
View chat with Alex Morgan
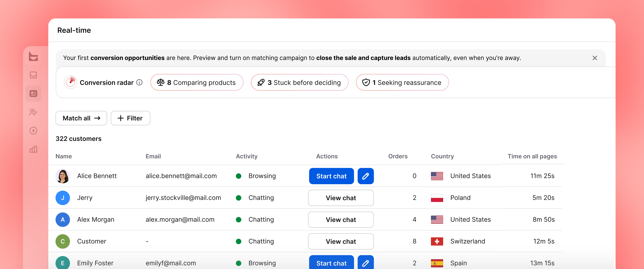tap(341, 220)
